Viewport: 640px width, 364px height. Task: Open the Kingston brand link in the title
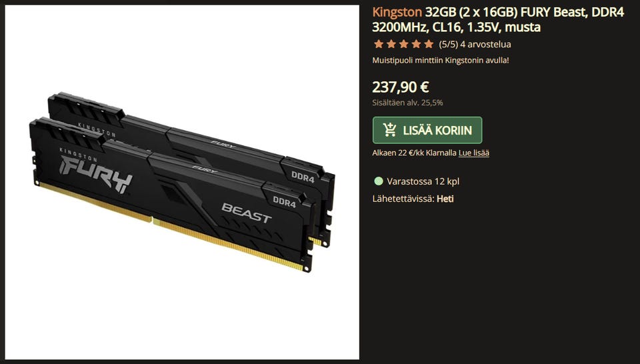397,12
